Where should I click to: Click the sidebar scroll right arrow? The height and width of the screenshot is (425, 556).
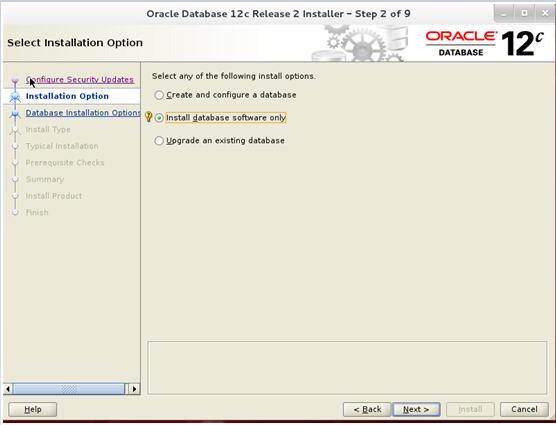pyautogui.click(x=134, y=389)
